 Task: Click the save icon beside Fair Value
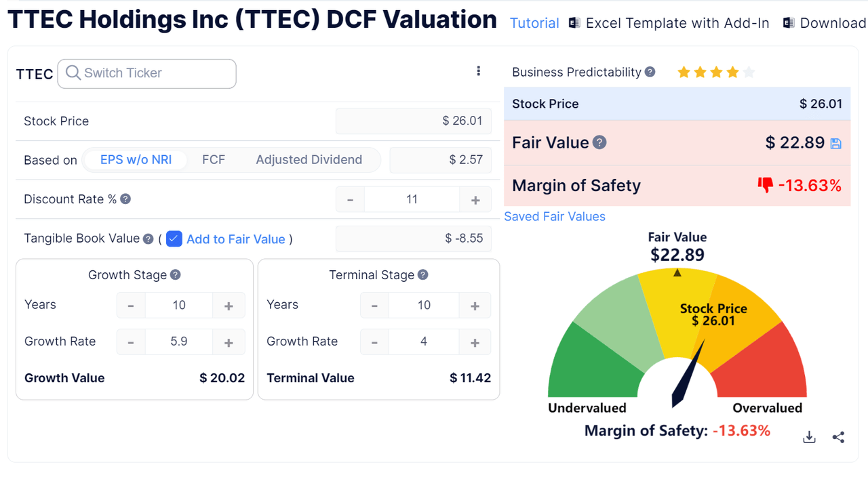[x=836, y=142]
